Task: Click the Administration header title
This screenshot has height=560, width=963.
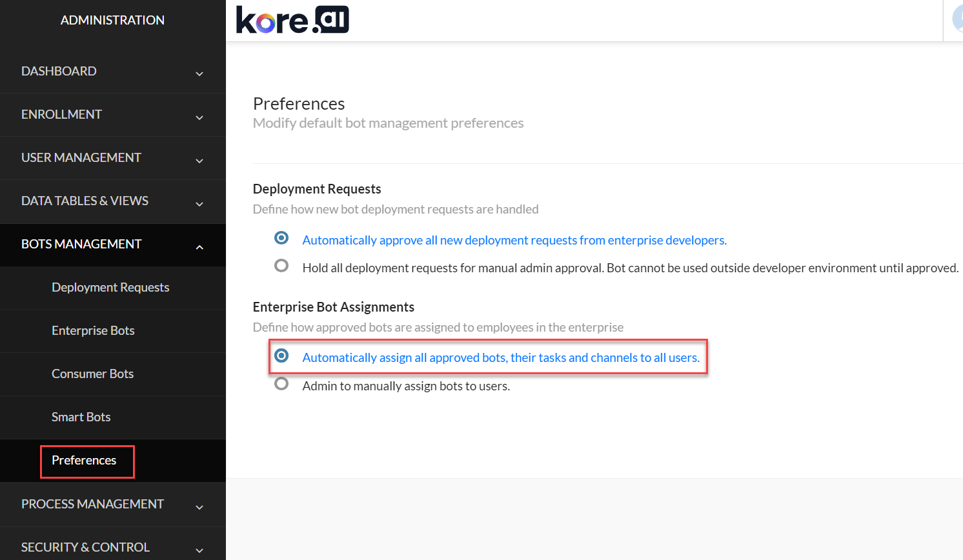Action: (x=112, y=20)
